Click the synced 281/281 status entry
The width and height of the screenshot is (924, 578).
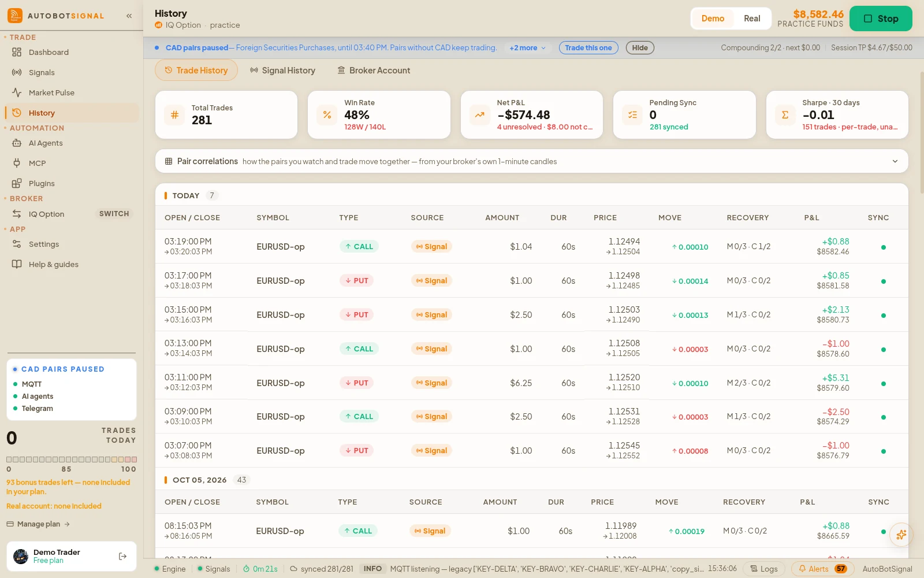(321, 569)
